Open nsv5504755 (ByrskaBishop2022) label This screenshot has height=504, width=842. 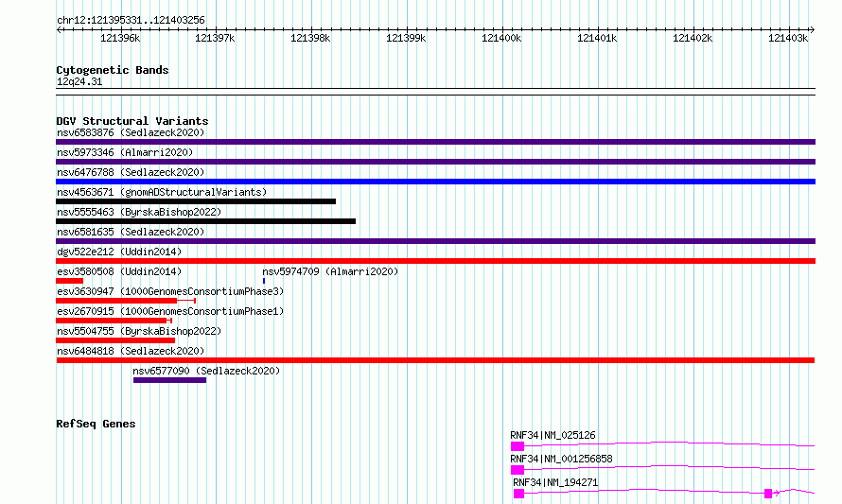coord(139,331)
